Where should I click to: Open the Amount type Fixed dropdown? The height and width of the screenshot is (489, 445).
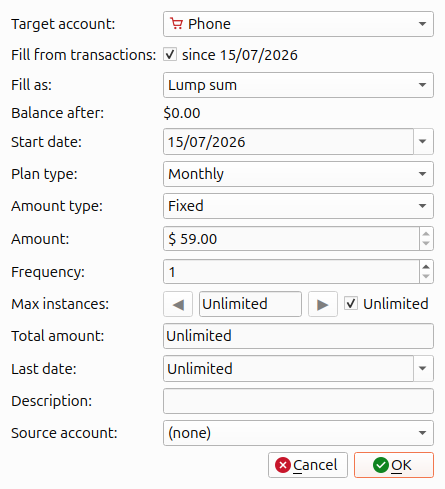[298, 206]
